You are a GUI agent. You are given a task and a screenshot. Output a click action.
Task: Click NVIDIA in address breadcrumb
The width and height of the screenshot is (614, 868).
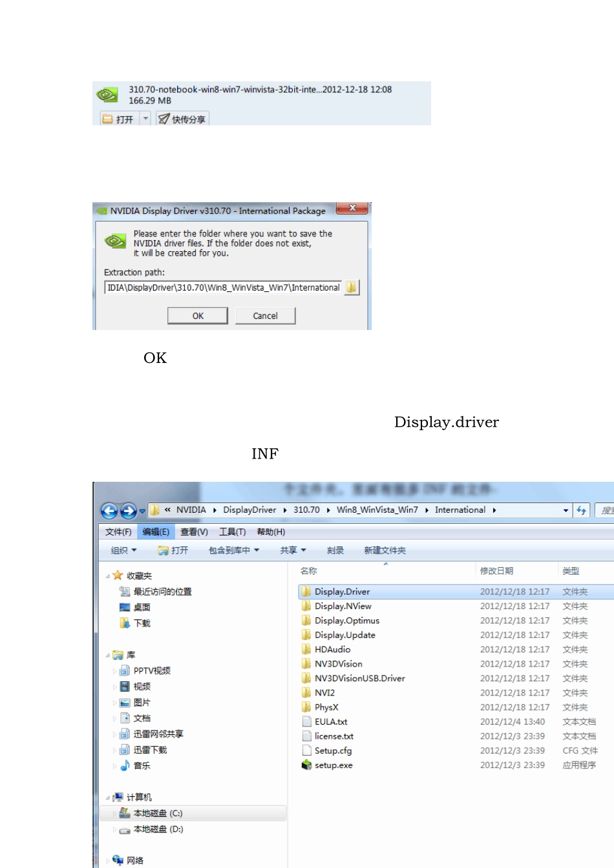point(191,510)
